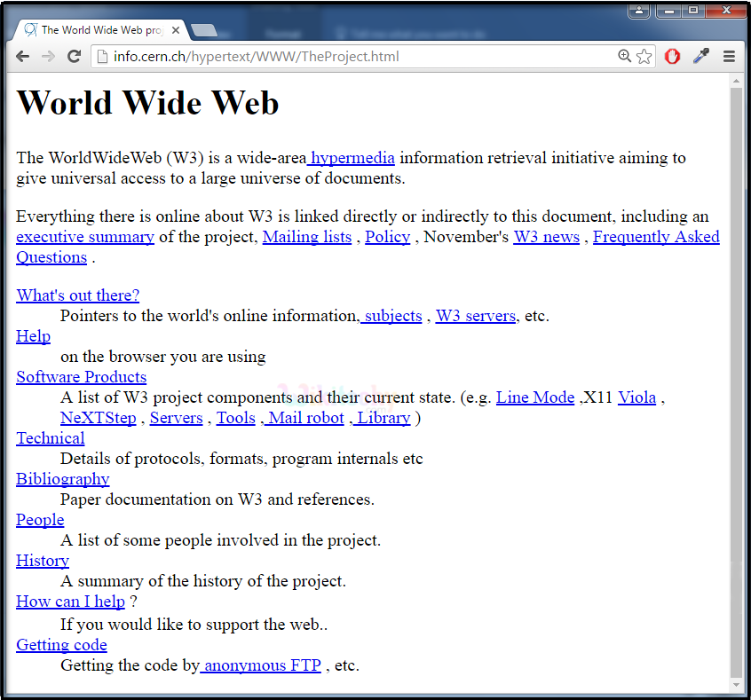Click the address bar URL field

[x=355, y=57]
